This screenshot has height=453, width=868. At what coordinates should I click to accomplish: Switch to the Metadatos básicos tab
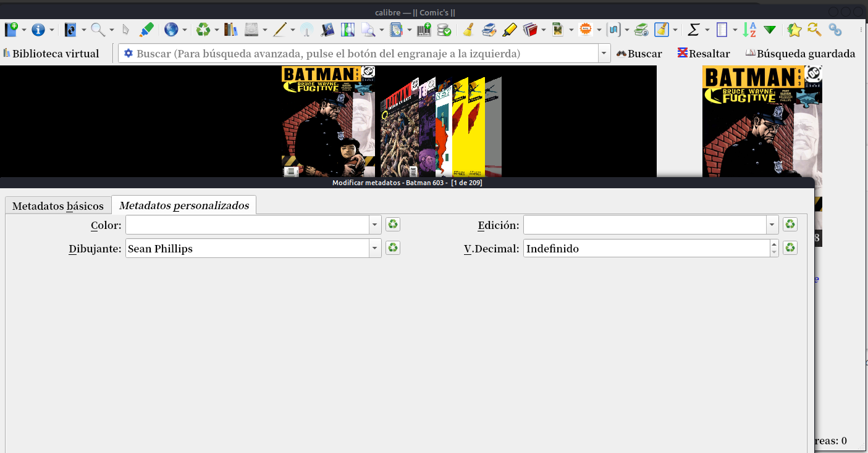pos(58,206)
